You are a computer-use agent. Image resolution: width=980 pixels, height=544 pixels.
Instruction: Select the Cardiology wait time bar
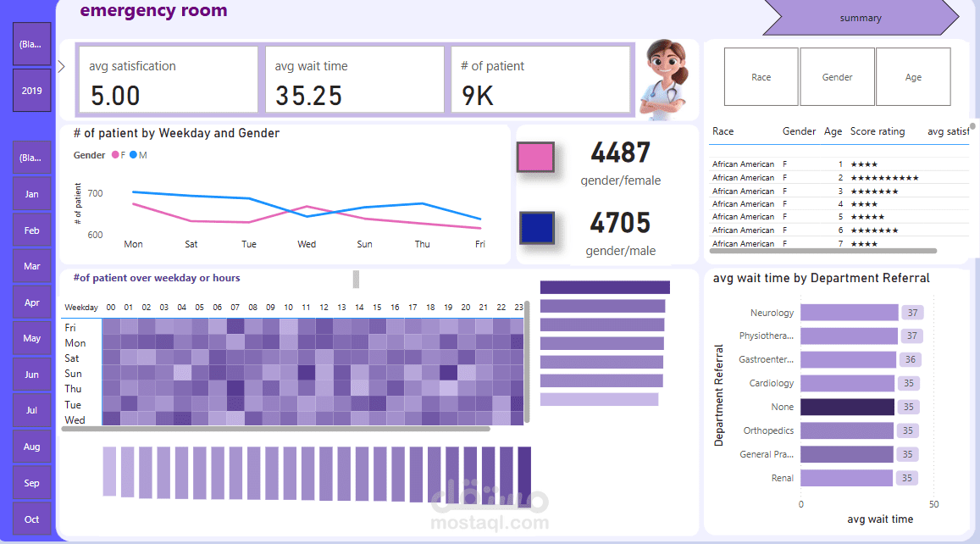[848, 383]
